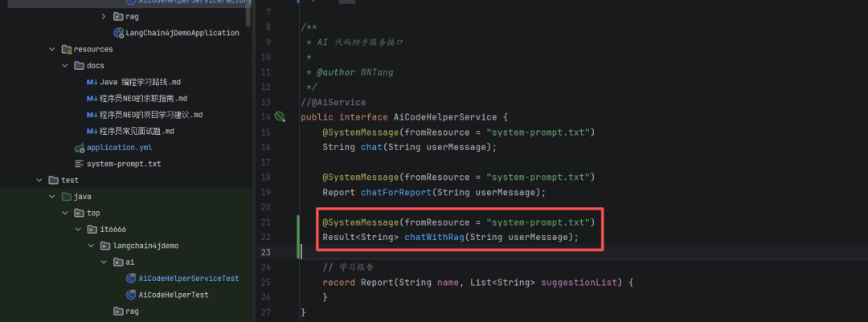Collapse the test folder chevron
This screenshot has height=322, width=868.
39,180
